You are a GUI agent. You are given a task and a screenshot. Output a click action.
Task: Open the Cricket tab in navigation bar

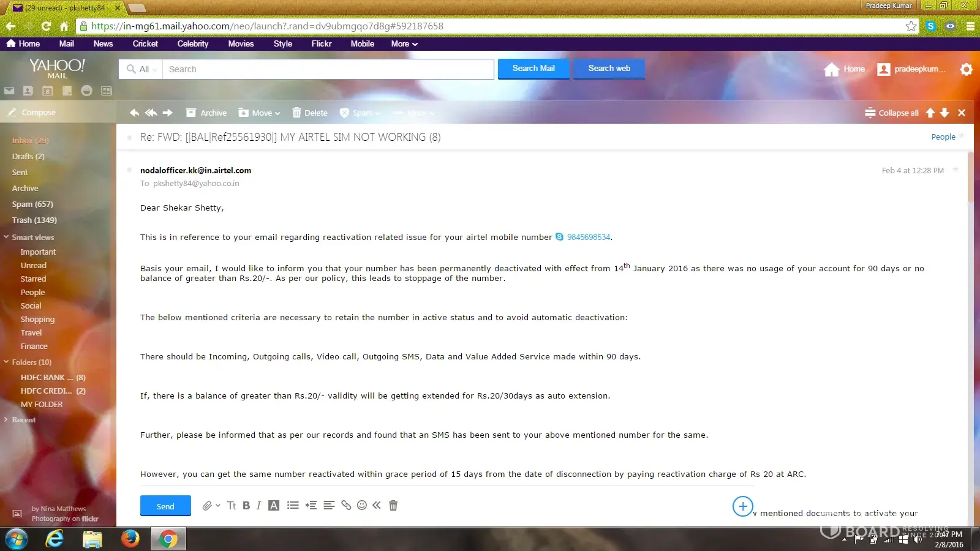(145, 43)
